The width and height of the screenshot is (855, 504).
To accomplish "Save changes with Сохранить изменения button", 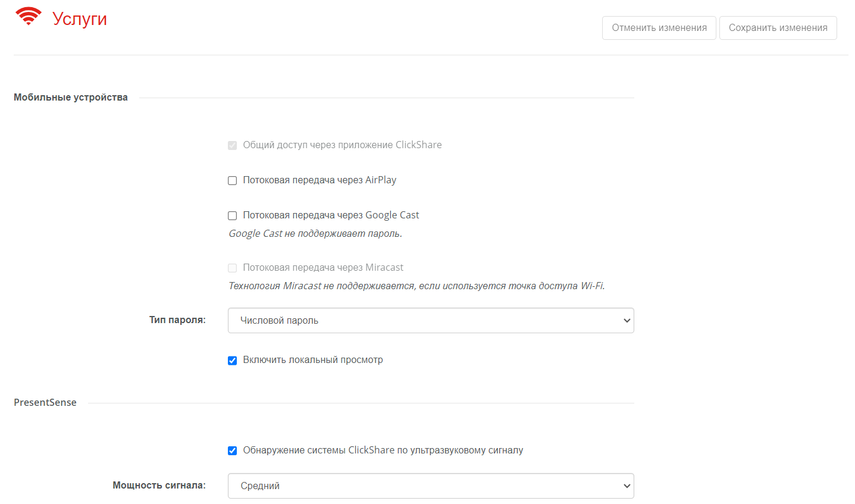I will pos(778,28).
